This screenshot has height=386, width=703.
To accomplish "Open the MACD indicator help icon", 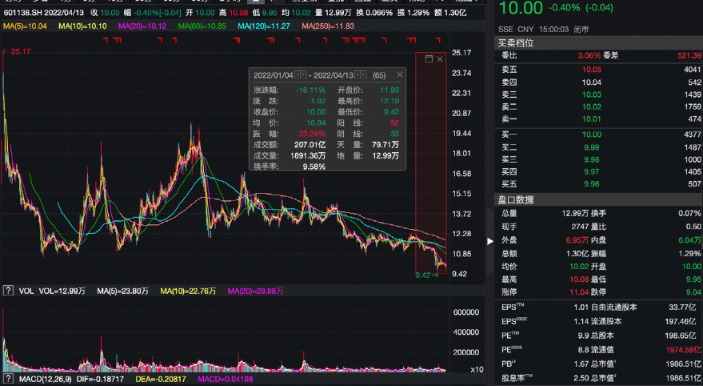I will click(8, 379).
